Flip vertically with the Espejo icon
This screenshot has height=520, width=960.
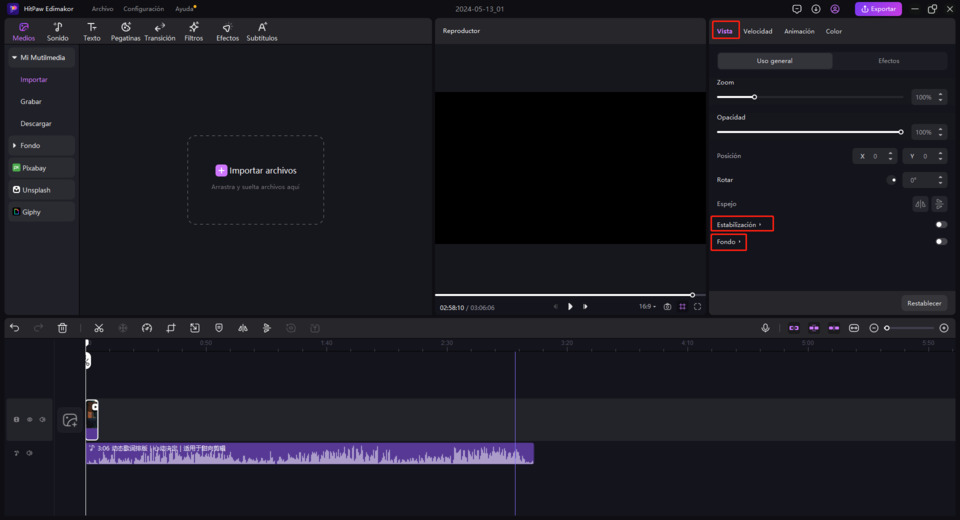[x=939, y=204]
